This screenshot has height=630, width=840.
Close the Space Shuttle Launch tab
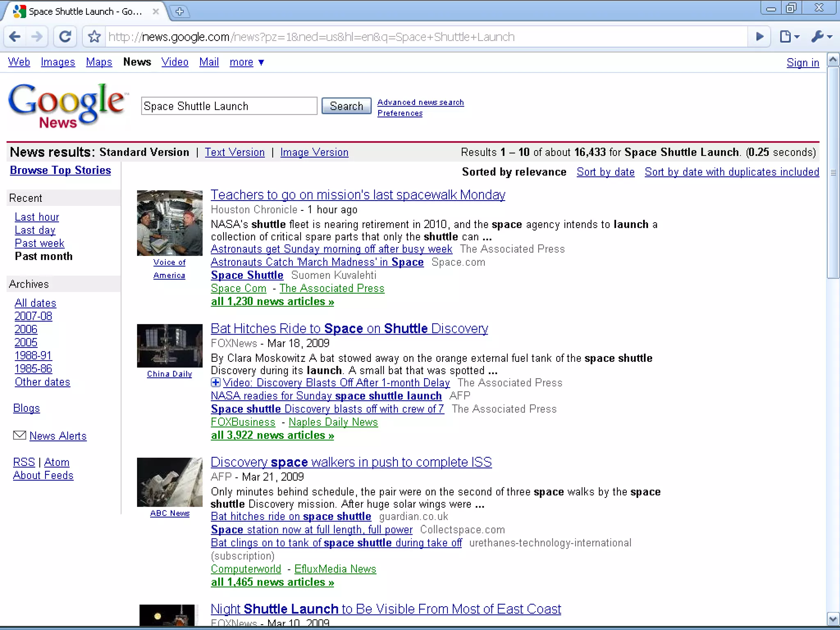pyautogui.click(x=156, y=11)
